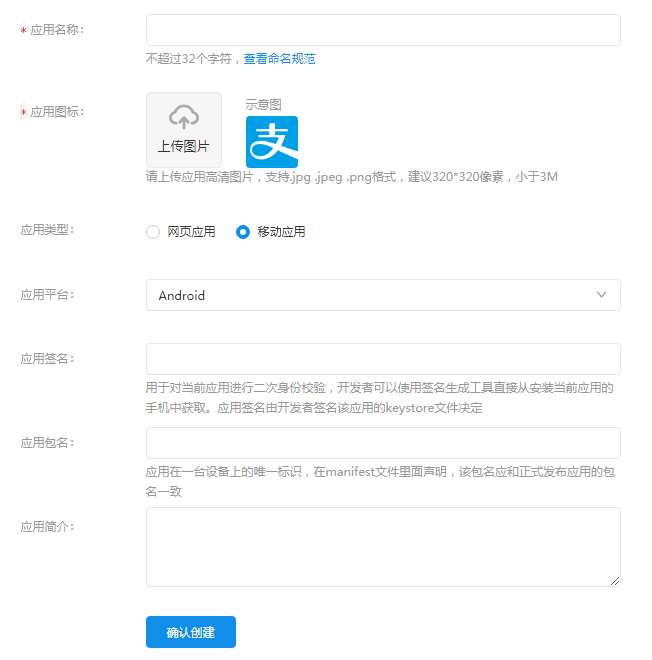Click the 应用简介 field label
This screenshot has height=660, width=652.
point(47,527)
